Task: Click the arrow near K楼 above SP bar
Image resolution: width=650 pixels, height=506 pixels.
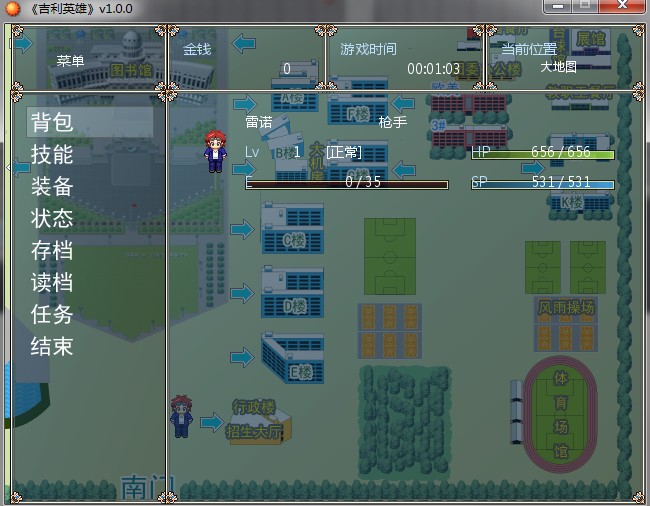Action: (533, 168)
